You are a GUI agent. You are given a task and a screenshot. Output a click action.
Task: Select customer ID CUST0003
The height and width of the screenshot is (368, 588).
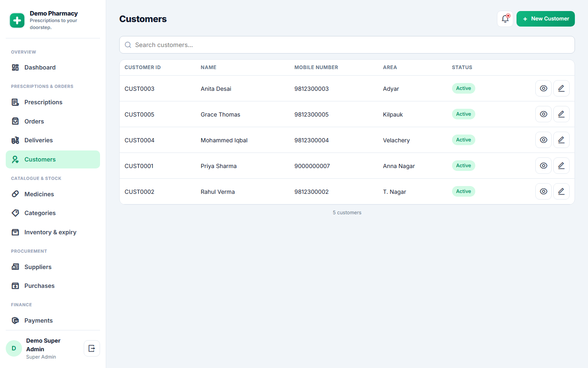[139, 89]
